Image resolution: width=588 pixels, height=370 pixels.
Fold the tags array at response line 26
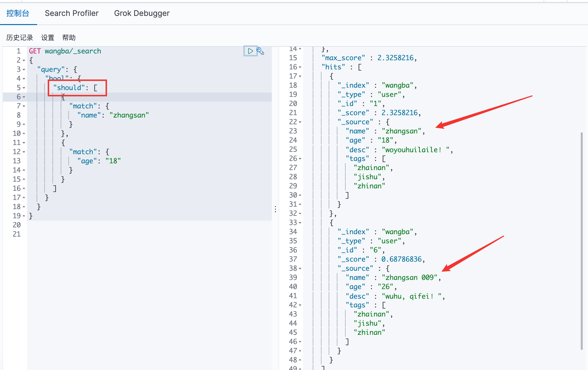tap(300, 159)
